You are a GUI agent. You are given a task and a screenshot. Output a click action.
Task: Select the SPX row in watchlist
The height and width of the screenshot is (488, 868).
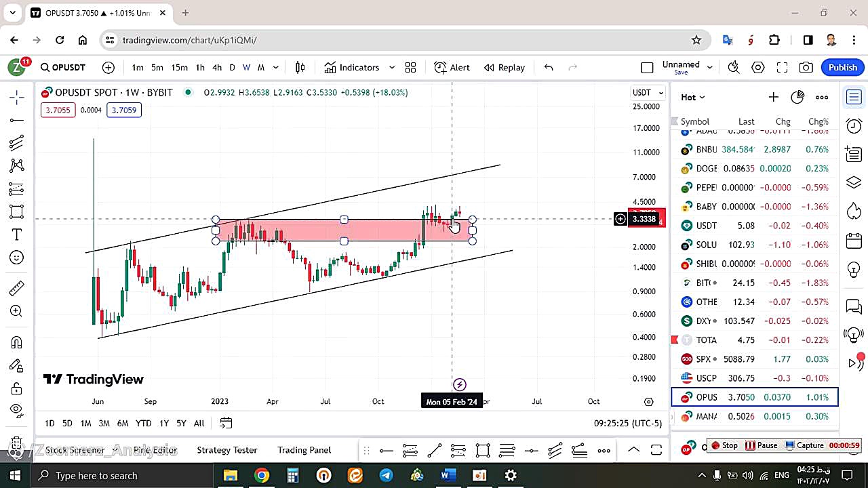755,359
